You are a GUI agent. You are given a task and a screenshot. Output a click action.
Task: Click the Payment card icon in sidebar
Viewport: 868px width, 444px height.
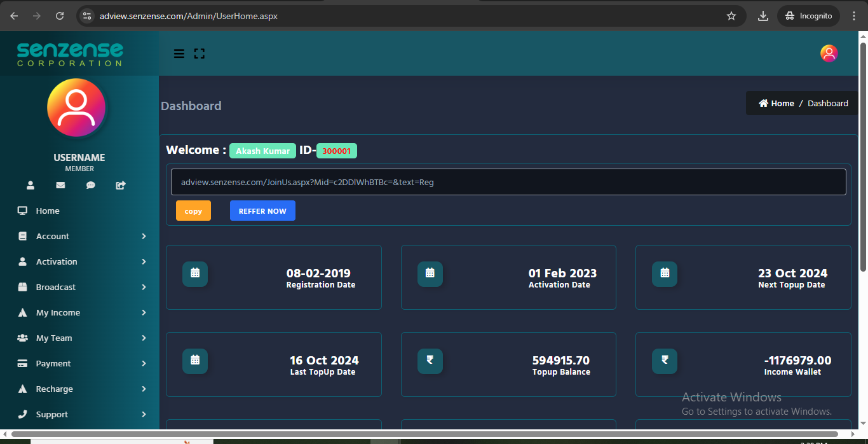(22, 363)
